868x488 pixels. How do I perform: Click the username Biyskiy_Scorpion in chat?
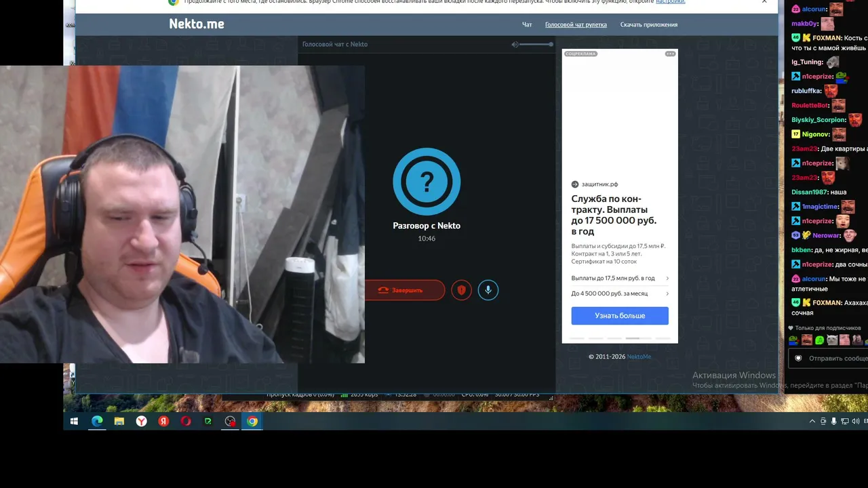pos(818,120)
